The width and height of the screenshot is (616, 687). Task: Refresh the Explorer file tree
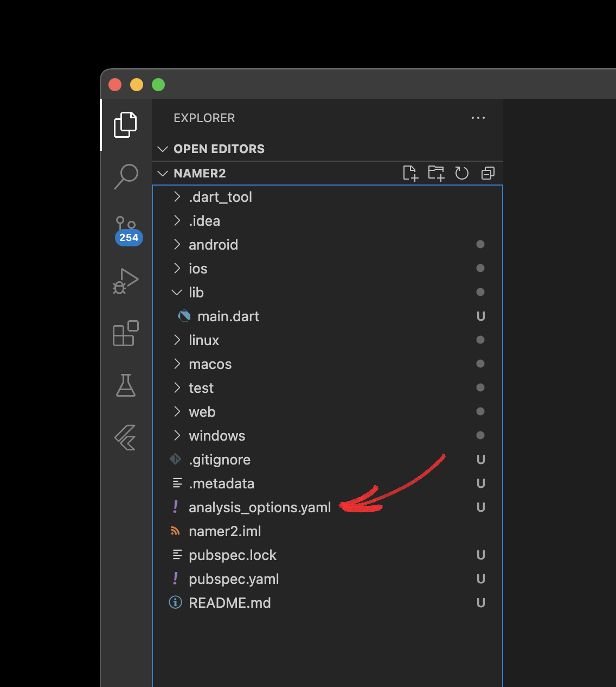tap(461, 173)
